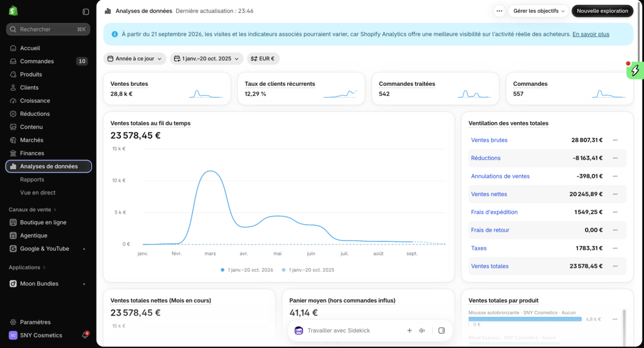644x348 pixels.
Task: Open the Année à ce jour dropdown
Action: point(135,58)
